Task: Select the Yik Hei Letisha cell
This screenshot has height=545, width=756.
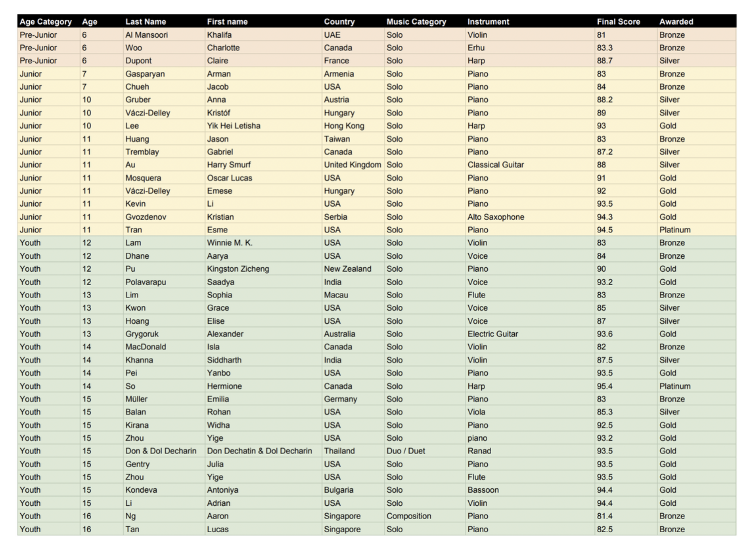Action: tap(233, 126)
